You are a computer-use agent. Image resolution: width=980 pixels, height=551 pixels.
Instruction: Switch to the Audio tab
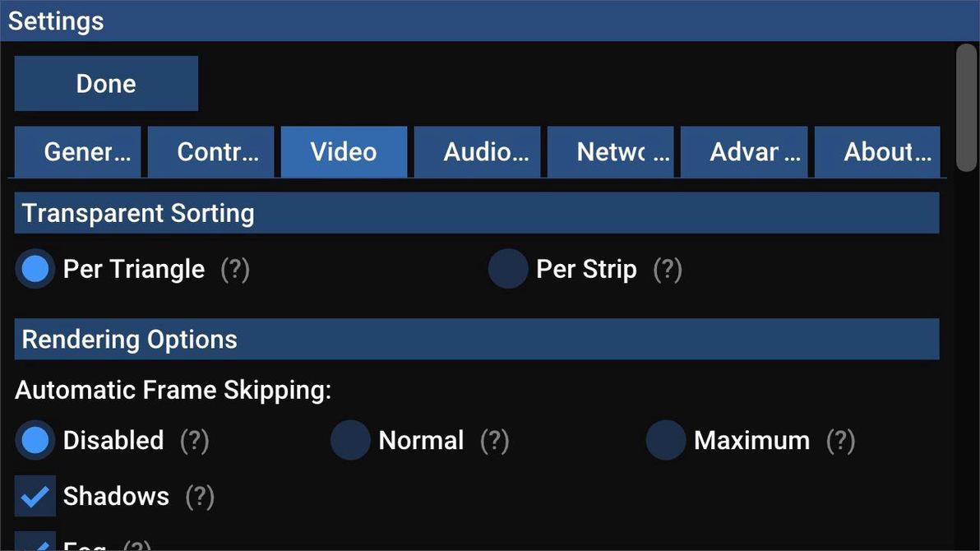pyautogui.click(x=477, y=150)
